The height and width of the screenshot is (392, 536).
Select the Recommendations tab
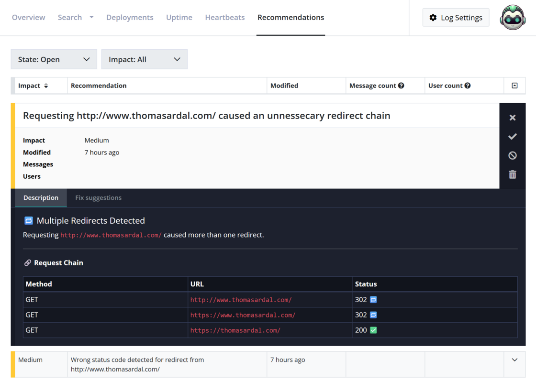[x=290, y=17]
